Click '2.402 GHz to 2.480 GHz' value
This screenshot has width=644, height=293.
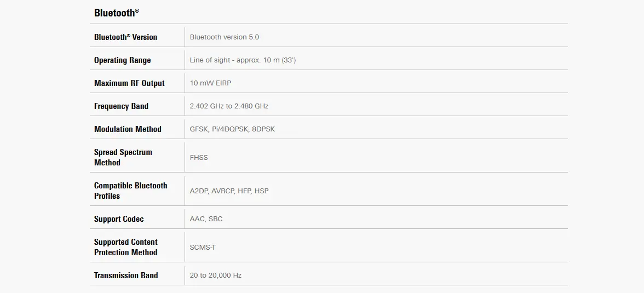tap(229, 106)
